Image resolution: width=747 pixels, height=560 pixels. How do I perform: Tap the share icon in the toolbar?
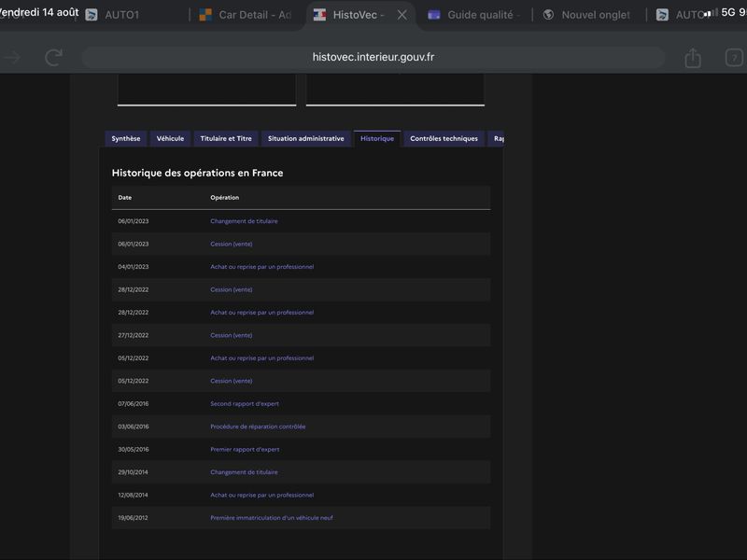(x=693, y=58)
